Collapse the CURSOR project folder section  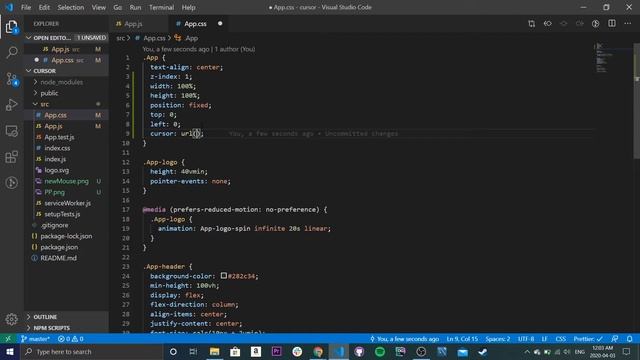pos(67,71)
